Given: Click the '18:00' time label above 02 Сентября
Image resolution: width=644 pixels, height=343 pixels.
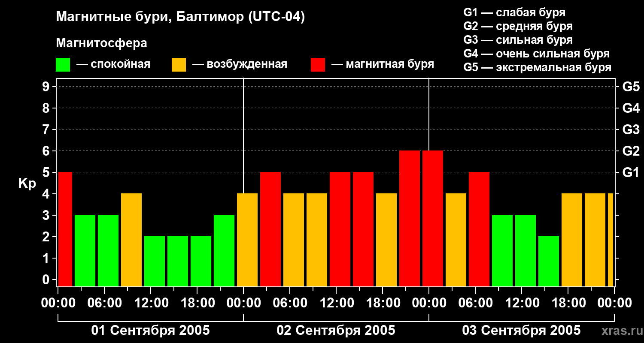Looking at the screenshot, I should [383, 303].
